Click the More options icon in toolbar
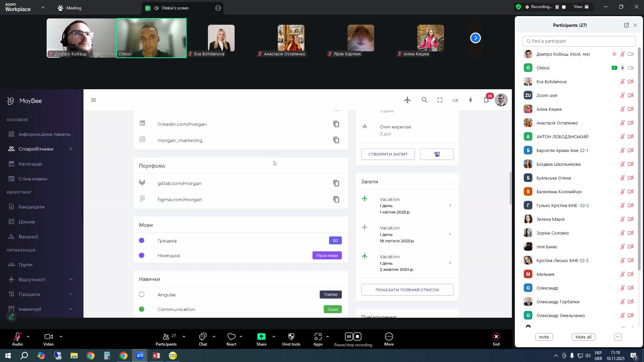The width and height of the screenshot is (644, 362). coord(389,337)
